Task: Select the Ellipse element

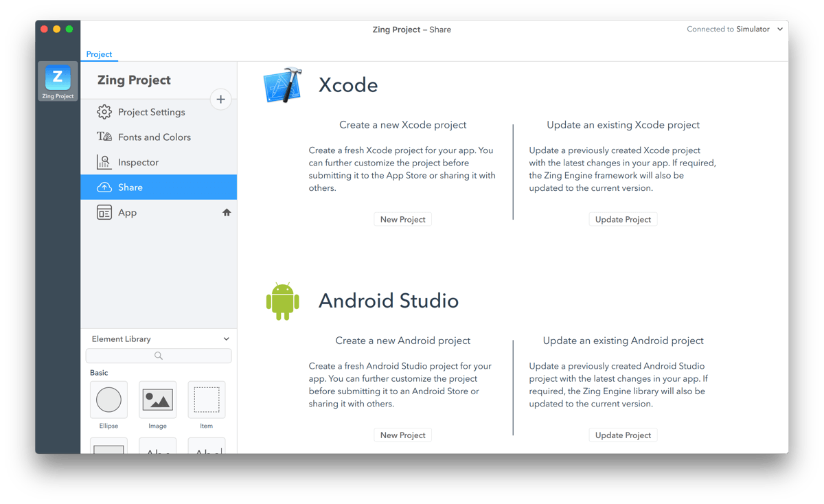Action: click(108, 400)
